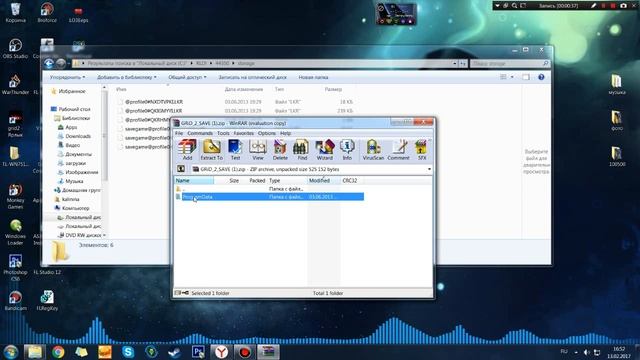Open Explorer help question mark icon
This screenshot has width=640, height=360.
pyautogui.click(x=541, y=77)
